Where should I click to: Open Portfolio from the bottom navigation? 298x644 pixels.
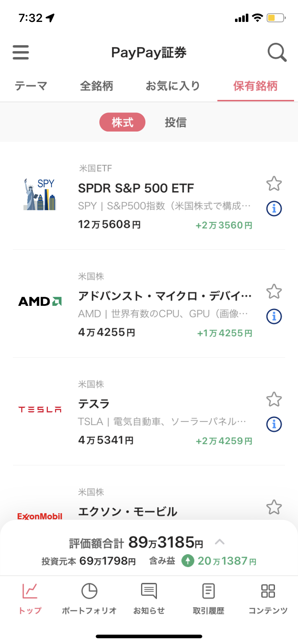coord(89,599)
